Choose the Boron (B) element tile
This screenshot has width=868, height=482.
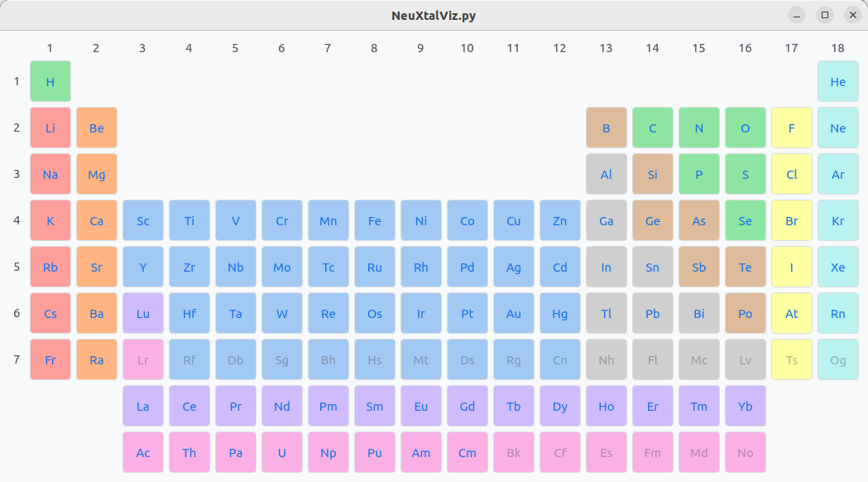[607, 128]
